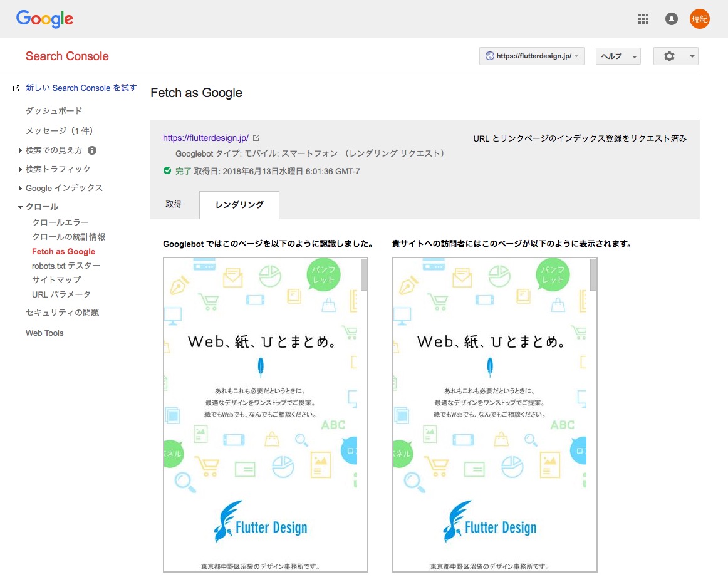This screenshot has height=582, width=728.
Task: Open クロールエラー in the sidebar
Action: [x=60, y=222]
